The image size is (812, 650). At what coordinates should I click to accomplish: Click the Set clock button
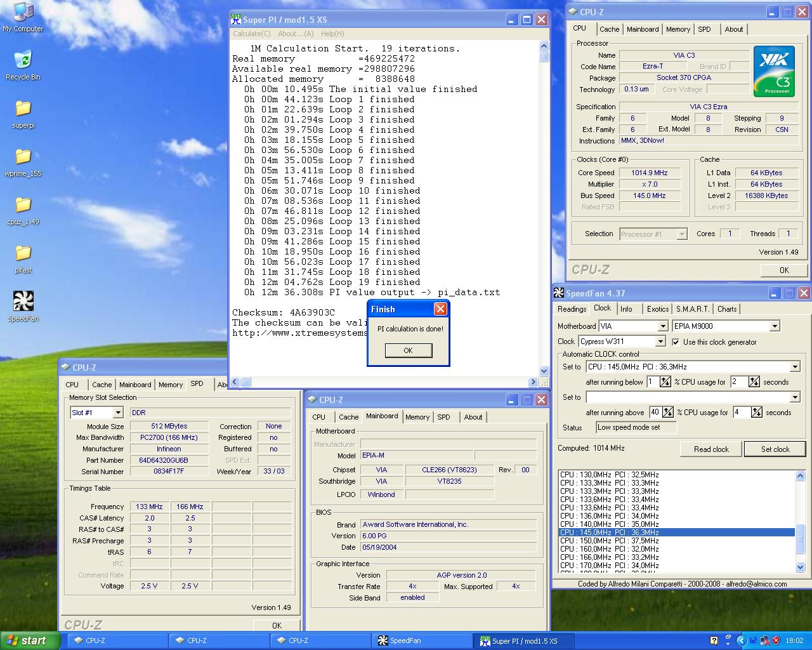coord(775,449)
